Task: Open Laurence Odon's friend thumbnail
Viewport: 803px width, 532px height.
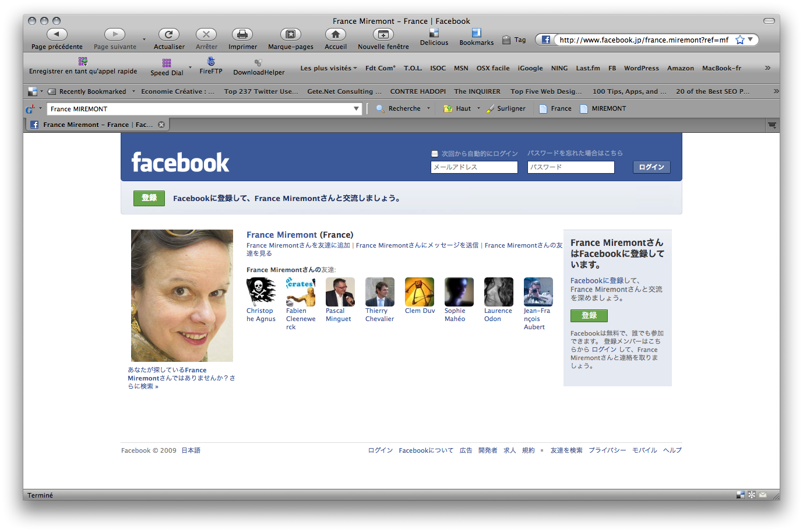Action: [x=499, y=292]
